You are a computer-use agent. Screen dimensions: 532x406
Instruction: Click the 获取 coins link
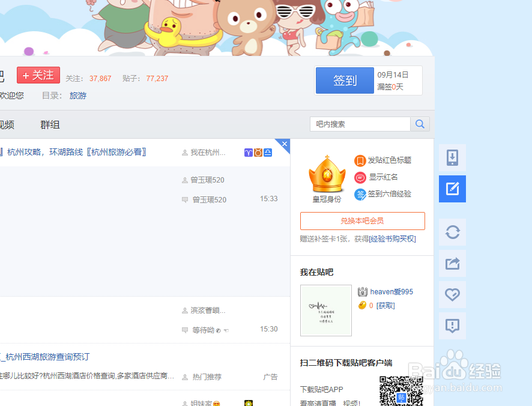(385, 306)
